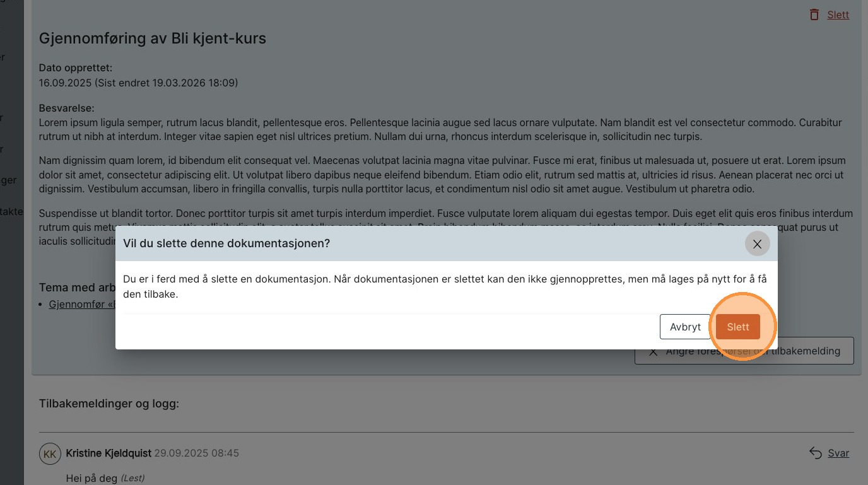Click the dialog title Vil du slette denne dokumentasjonen
868x485 pixels.
pos(226,243)
